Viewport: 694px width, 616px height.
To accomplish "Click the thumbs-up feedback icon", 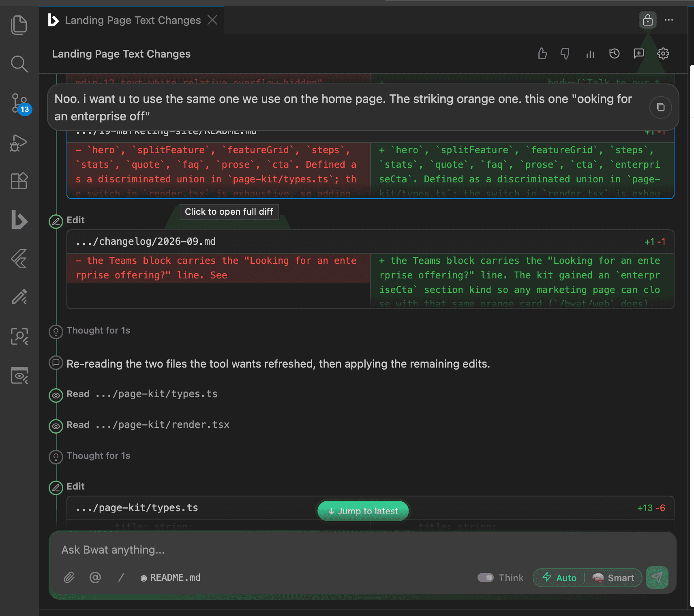I will 542,53.
